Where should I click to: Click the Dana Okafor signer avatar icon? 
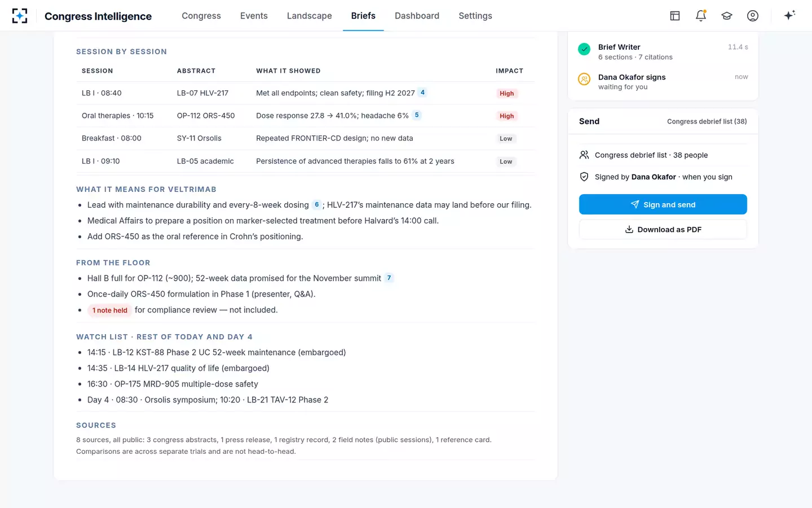[x=584, y=79]
